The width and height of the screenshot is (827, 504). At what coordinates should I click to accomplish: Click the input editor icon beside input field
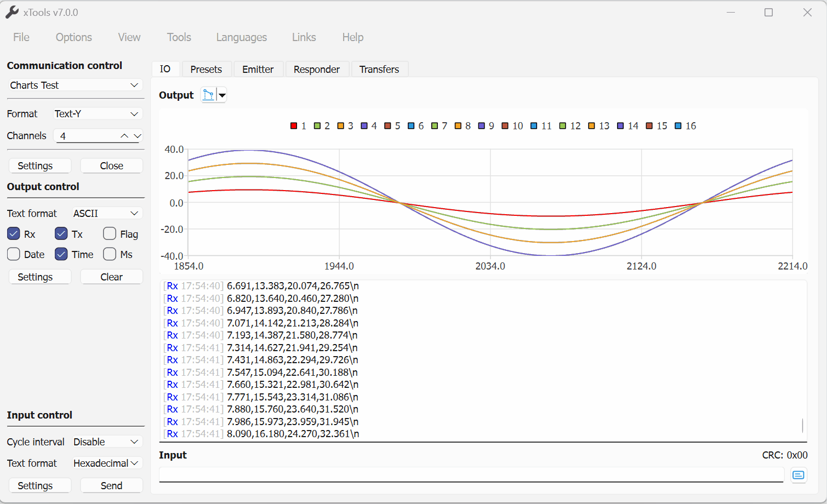click(x=798, y=475)
